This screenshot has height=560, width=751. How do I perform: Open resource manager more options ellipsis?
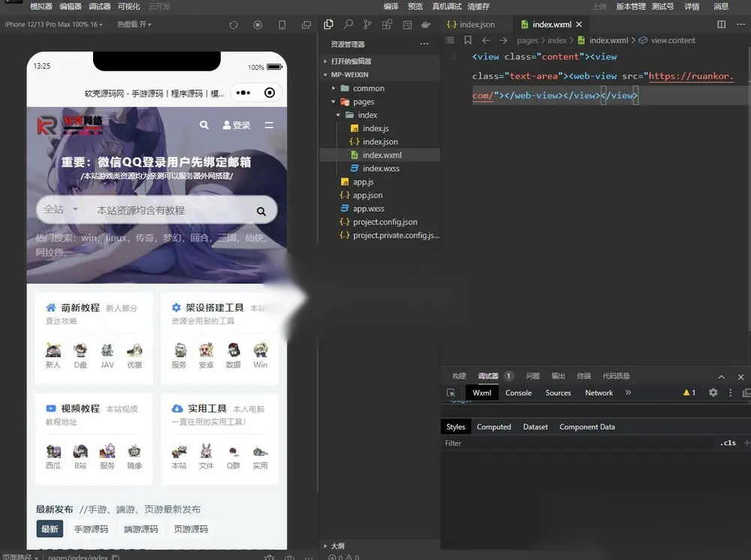(424, 44)
